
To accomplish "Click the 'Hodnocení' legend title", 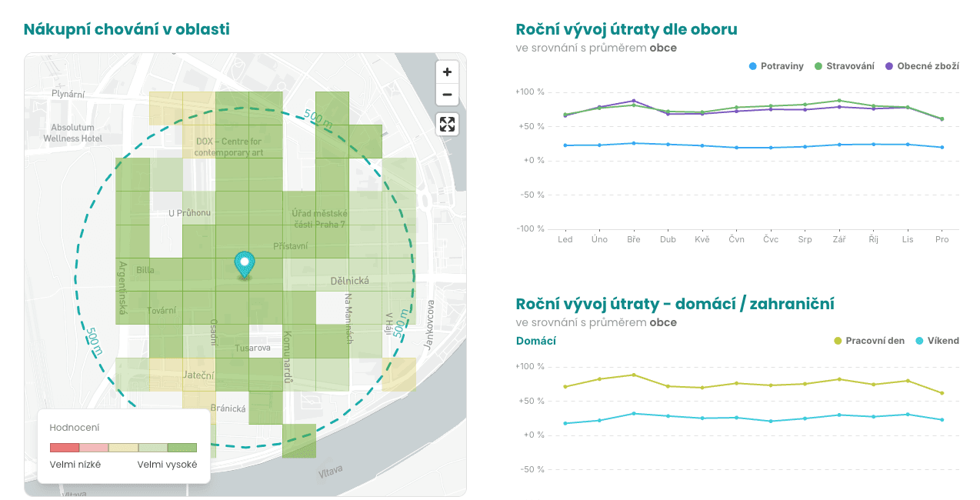I will tap(74, 427).
